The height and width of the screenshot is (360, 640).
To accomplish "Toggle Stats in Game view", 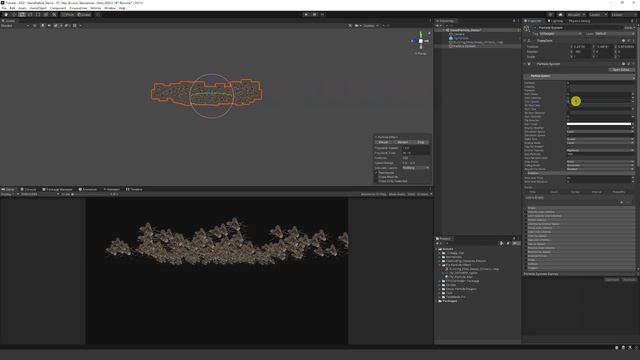I will pos(411,194).
